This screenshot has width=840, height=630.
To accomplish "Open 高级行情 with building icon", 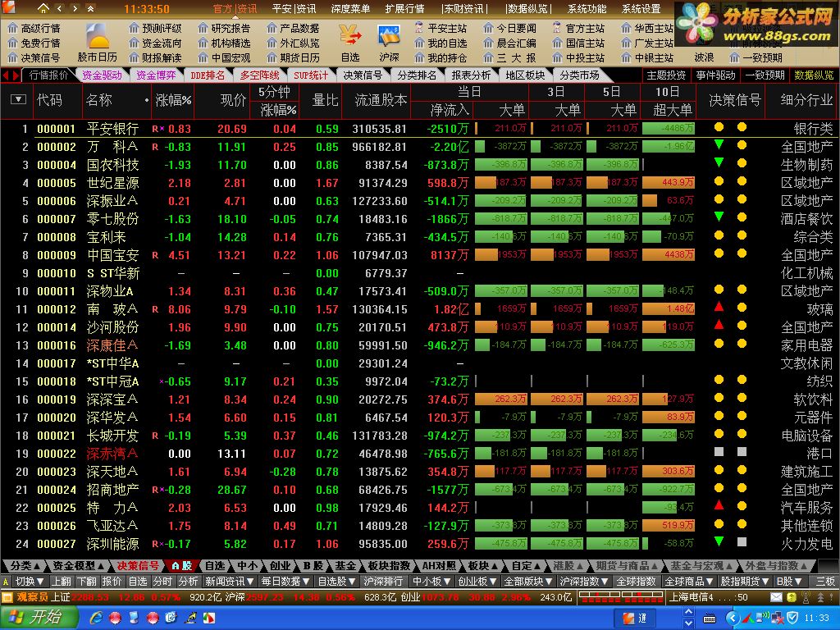I will (x=34, y=28).
